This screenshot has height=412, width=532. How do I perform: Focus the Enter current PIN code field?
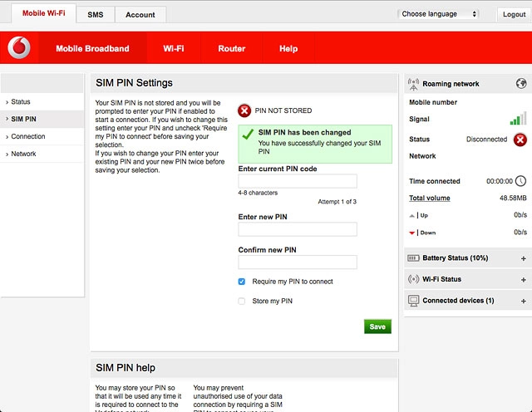click(297, 181)
